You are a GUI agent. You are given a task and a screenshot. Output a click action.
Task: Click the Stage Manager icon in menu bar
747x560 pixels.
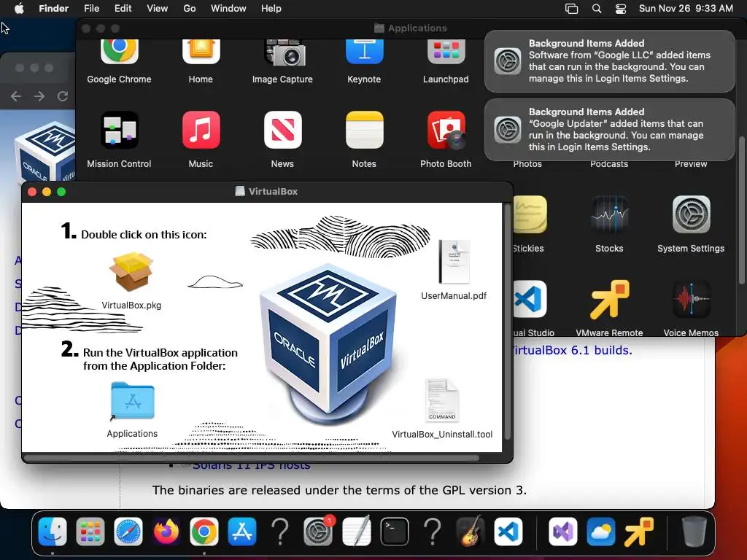pos(572,9)
